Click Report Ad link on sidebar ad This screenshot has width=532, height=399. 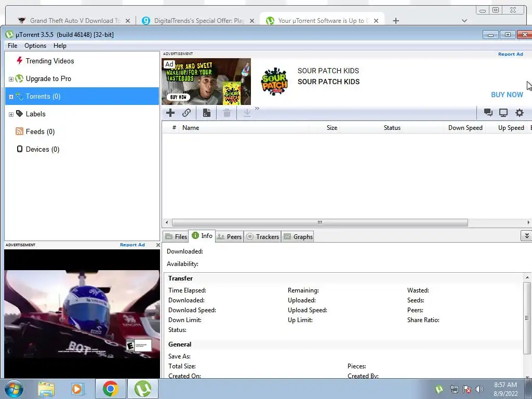click(x=132, y=245)
